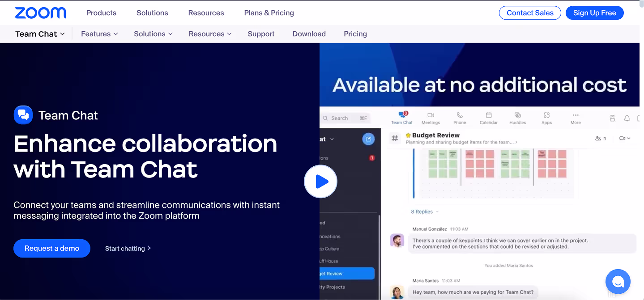This screenshot has height=300, width=644.
Task: Expand the 8 Replies thread
Action: coord(425,211)
